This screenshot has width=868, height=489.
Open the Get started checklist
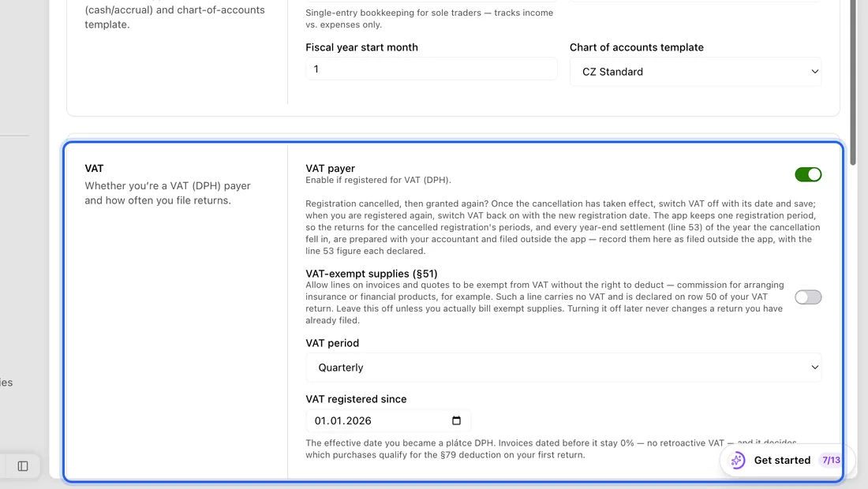pyautogui.click(x=788, y=461)
